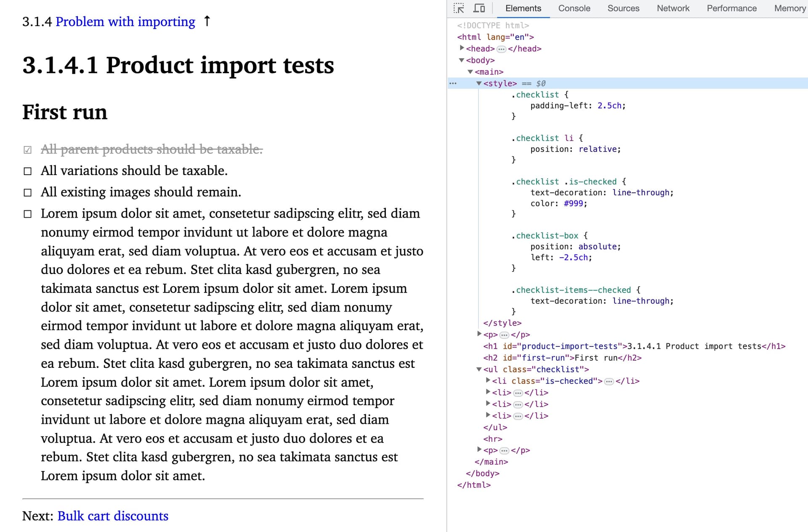Collapse the ul checklist element
808x532 pixels.
(x=479, y=369)
